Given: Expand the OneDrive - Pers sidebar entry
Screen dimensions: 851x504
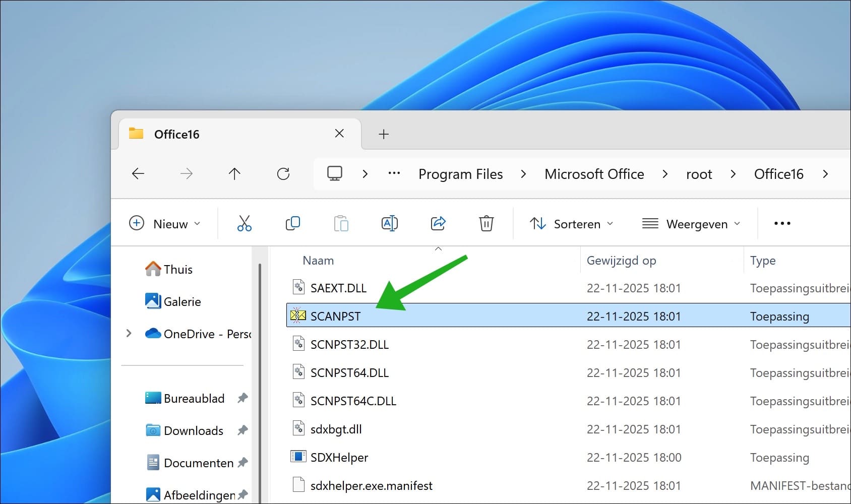Looking at the screenshot, I should (129, 333).
